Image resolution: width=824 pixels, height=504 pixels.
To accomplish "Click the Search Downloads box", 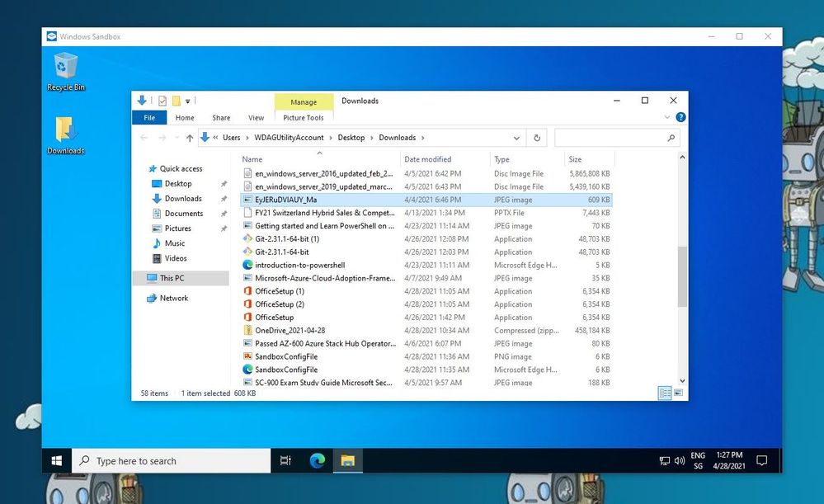I will pos(616,138).
